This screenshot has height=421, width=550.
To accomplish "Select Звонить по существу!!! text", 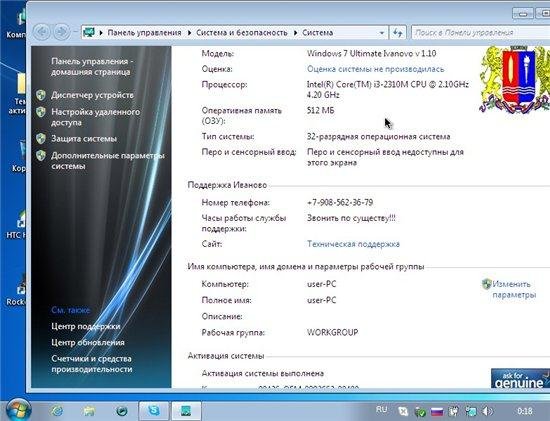I will pyautogui.click(x=351, y=218).
